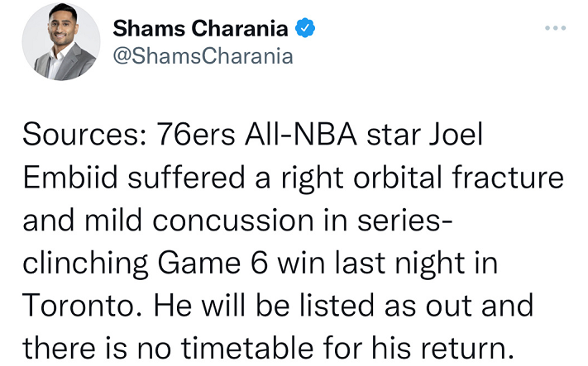This screenshot has width=588, height=366.
Task: Click the blue verified badge
Action: click(x=306, y=29)
